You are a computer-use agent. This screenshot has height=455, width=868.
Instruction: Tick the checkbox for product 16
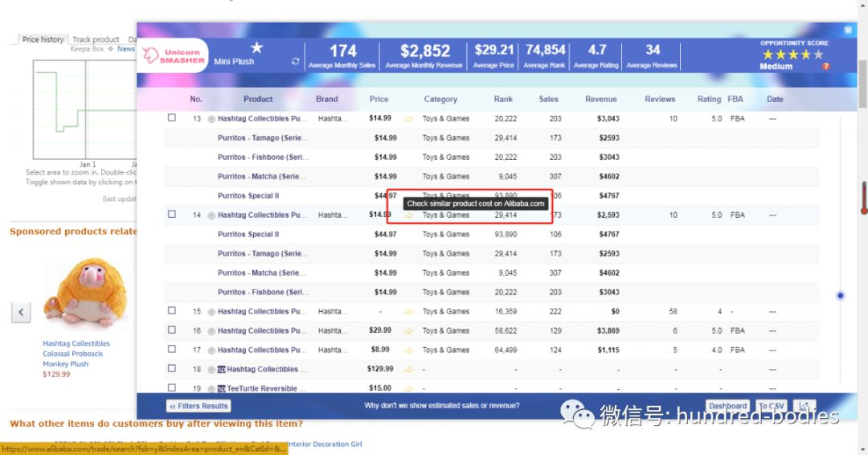[172, 330]
